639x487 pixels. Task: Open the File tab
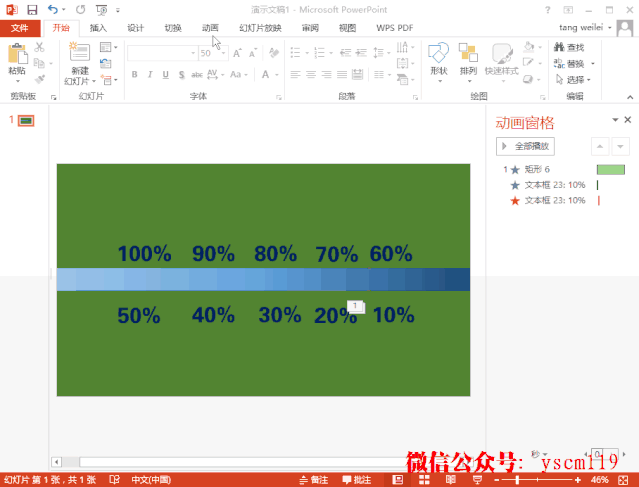(20, 28)
